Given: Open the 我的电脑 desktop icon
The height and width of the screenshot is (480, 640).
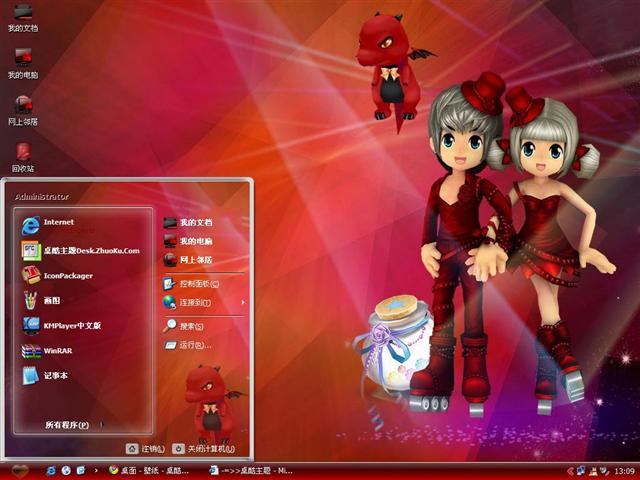Looking at the screenshot, I should [x=23, y=64].
